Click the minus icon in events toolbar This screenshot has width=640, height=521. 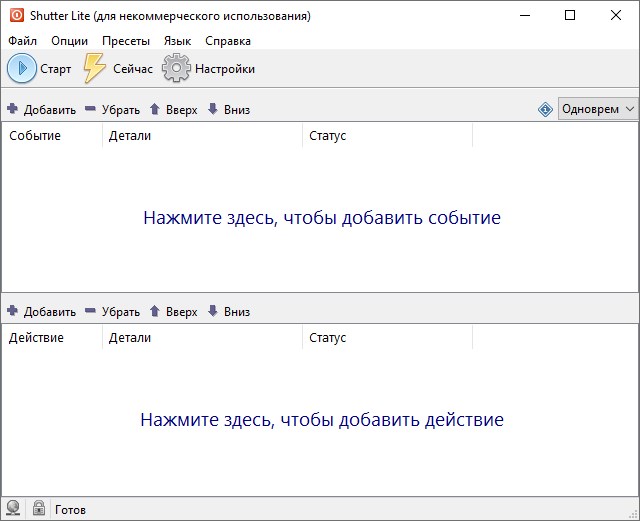coord(90,109)
